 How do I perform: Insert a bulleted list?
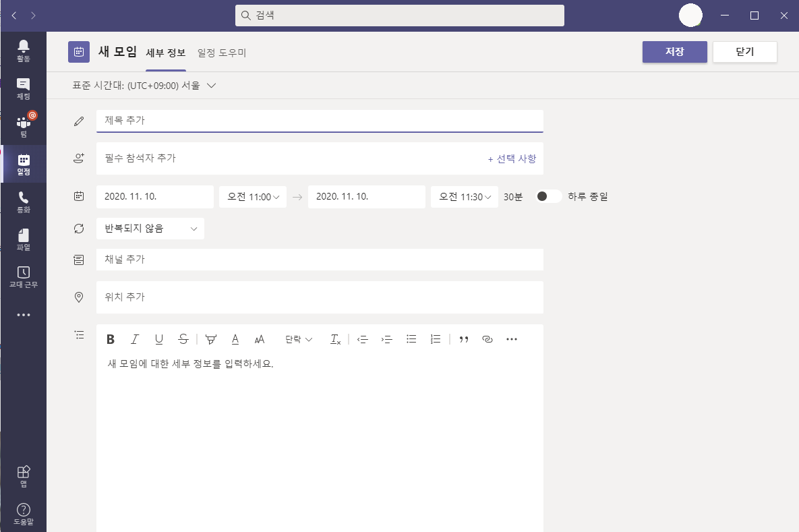tap(411, 339)
